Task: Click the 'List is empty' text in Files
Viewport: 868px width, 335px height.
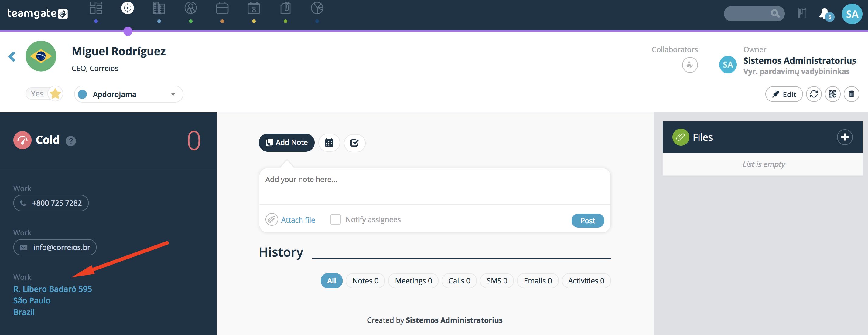Action: [764, 164]
